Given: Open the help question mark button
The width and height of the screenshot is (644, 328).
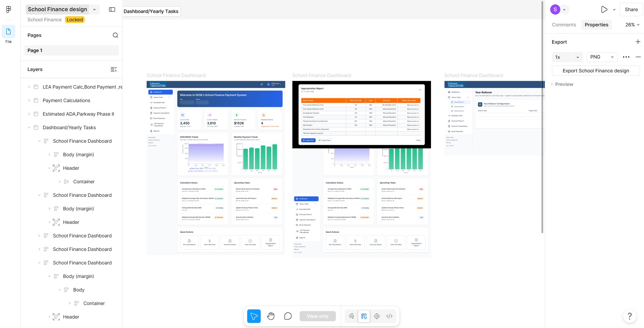Looking at the screenshot, I should tap(630, 316).
